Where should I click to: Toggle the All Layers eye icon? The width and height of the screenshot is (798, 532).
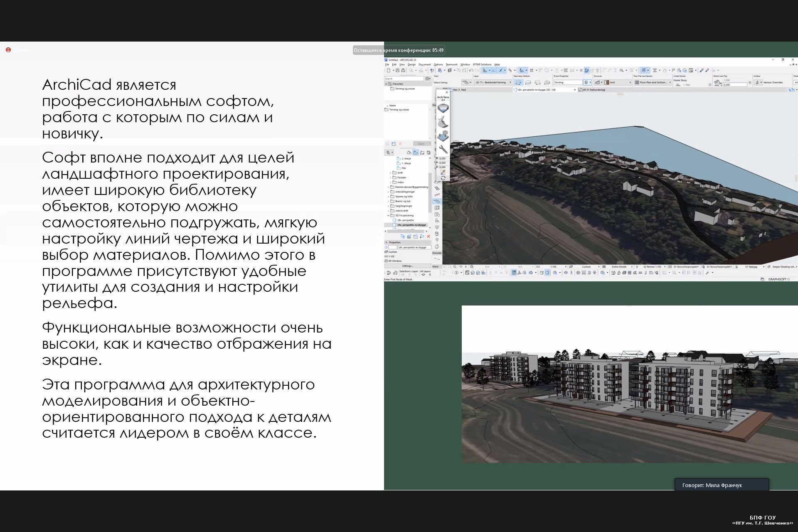(423, 274)
